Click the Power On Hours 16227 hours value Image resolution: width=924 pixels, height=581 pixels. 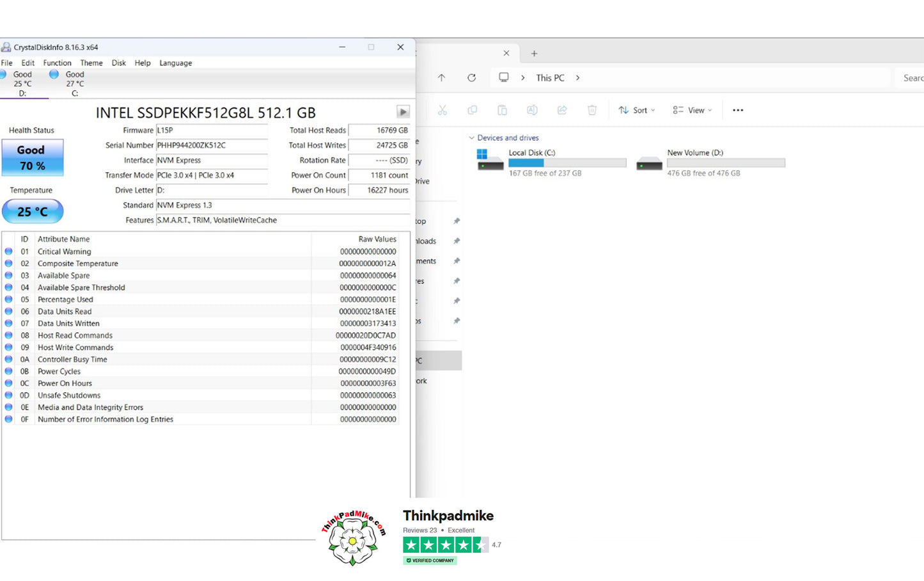point(379,190)
